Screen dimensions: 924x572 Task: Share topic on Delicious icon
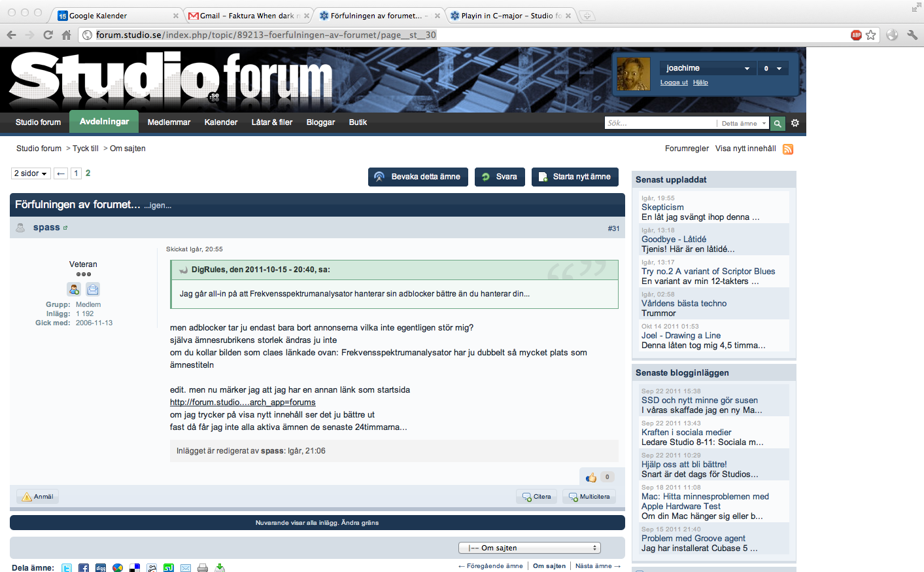point(135,567)
